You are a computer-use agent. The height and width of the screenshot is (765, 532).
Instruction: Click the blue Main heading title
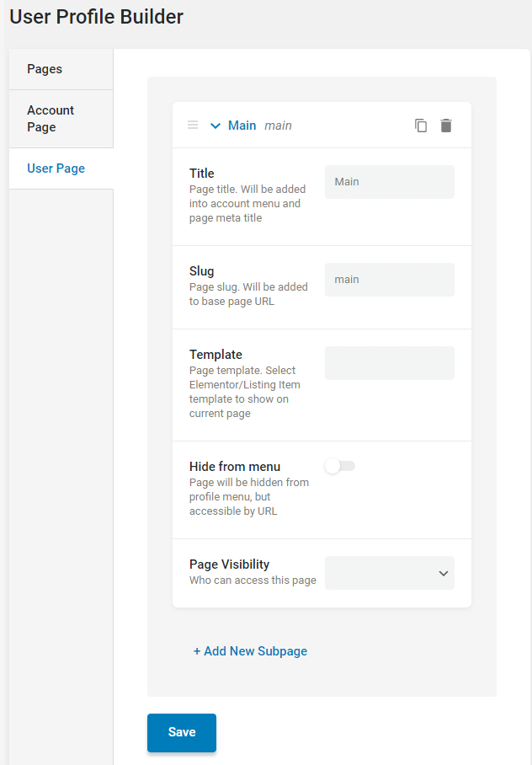click(242, 126)
